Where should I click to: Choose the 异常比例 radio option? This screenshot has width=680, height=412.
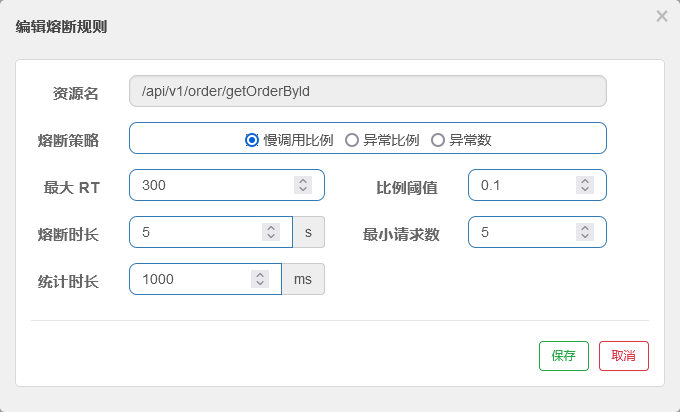[352, 140]
